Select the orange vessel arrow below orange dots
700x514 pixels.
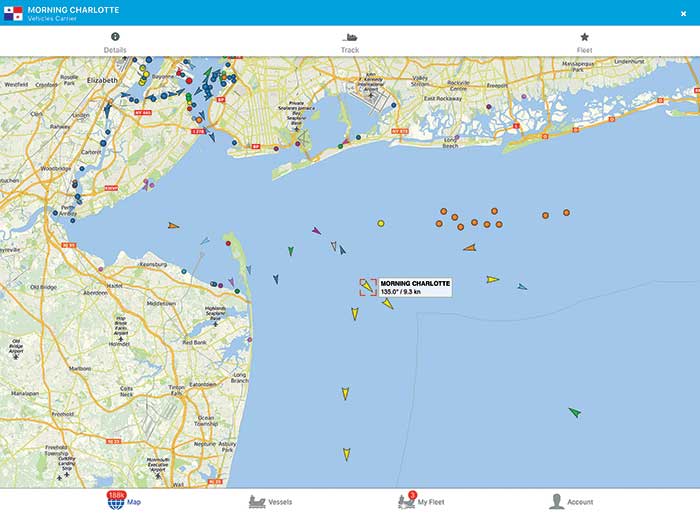pos(469,248)
